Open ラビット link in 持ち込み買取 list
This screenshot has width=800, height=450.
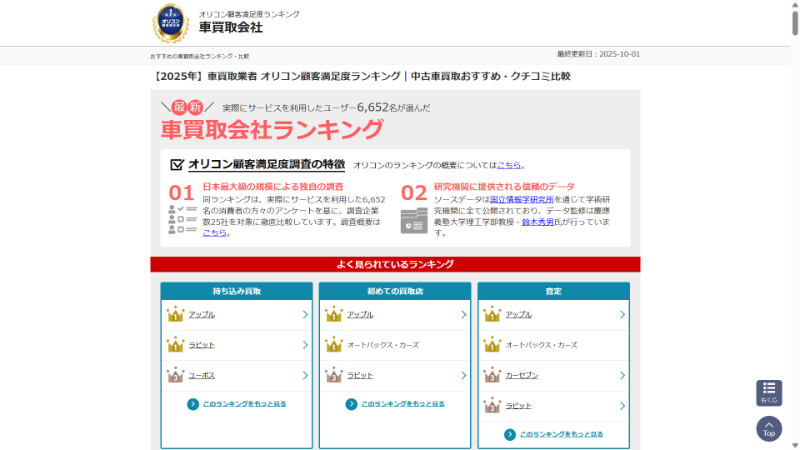[x=202, y=345]
